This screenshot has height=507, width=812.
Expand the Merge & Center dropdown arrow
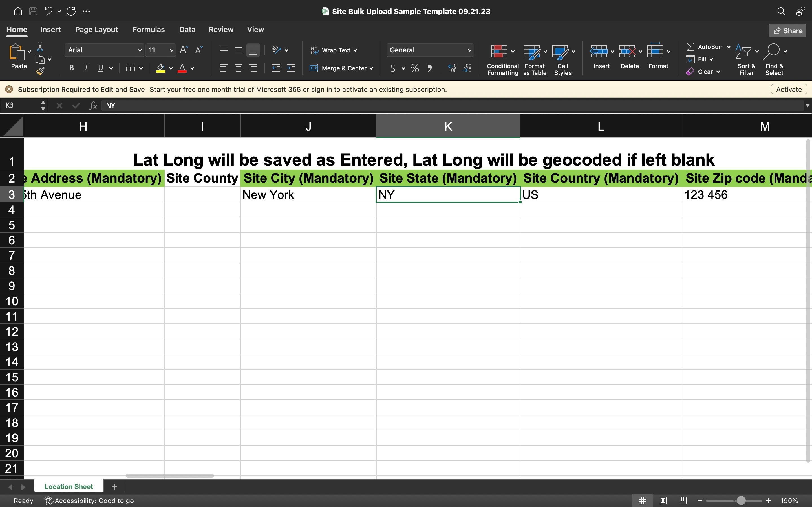(x=371, y=68)
